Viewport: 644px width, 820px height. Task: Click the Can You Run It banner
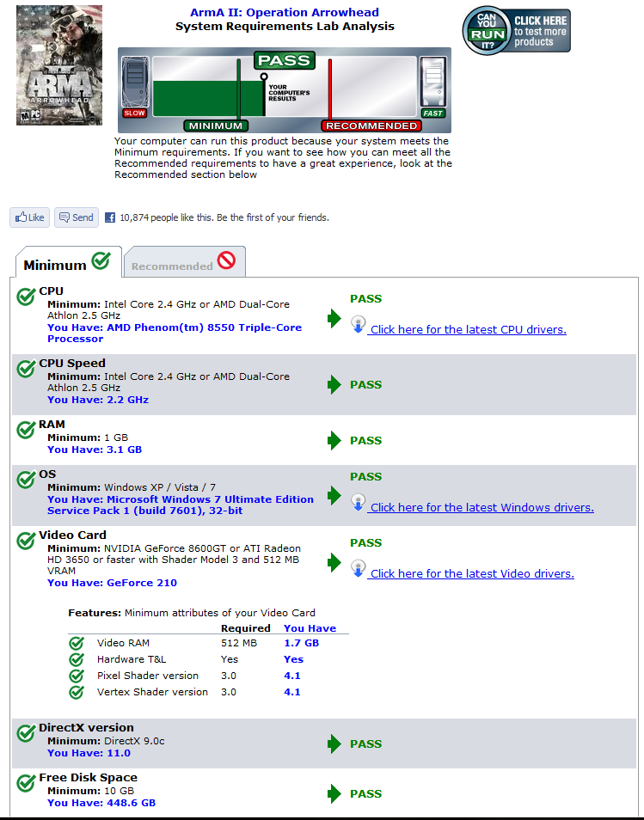(x=515, y=31)
